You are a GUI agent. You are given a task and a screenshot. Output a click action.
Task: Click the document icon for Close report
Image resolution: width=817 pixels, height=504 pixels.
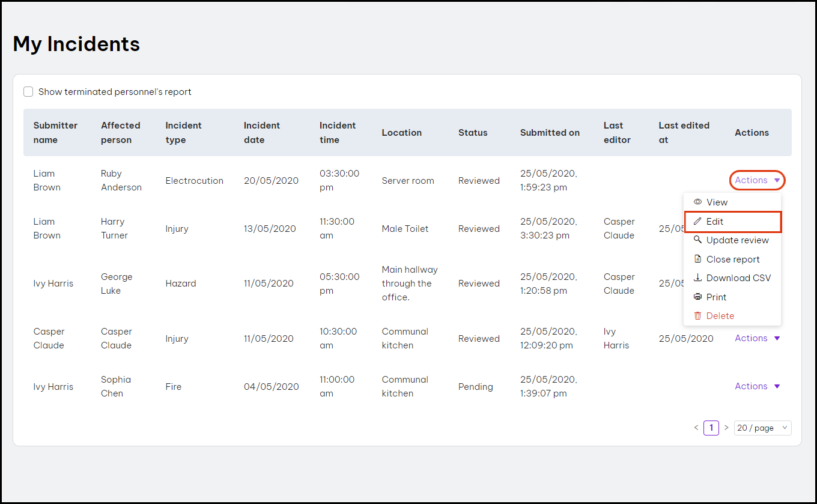coord(697,259)
